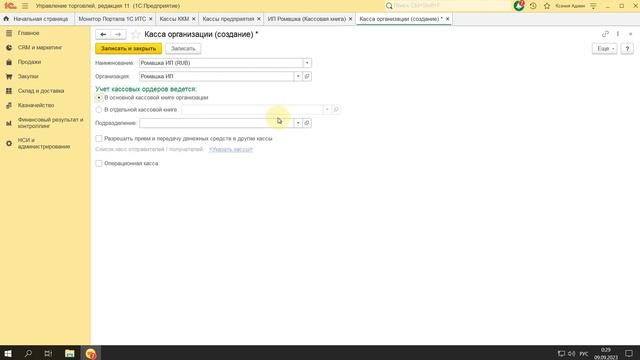Add form to favorites with star icon

coord(136,35)
